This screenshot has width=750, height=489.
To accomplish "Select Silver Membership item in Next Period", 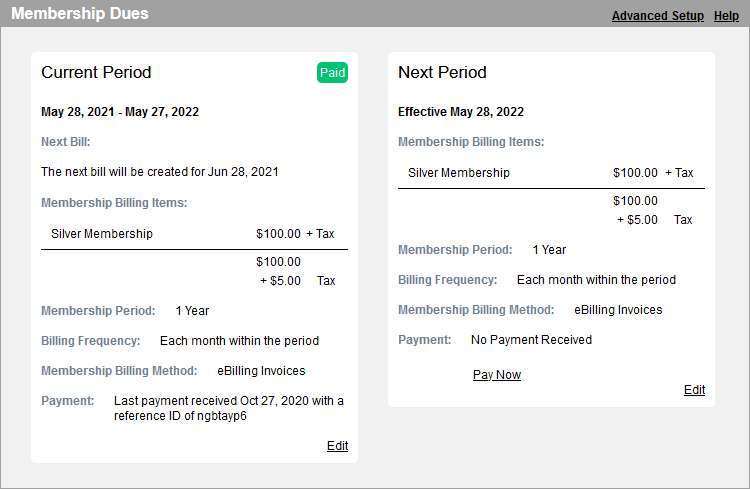I will click(x=459, y=173).
